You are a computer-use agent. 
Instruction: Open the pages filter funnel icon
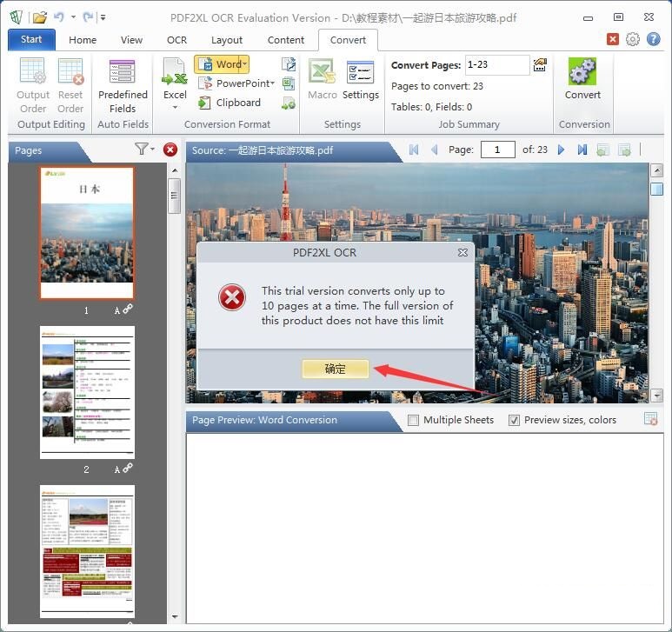pos(141,149)
